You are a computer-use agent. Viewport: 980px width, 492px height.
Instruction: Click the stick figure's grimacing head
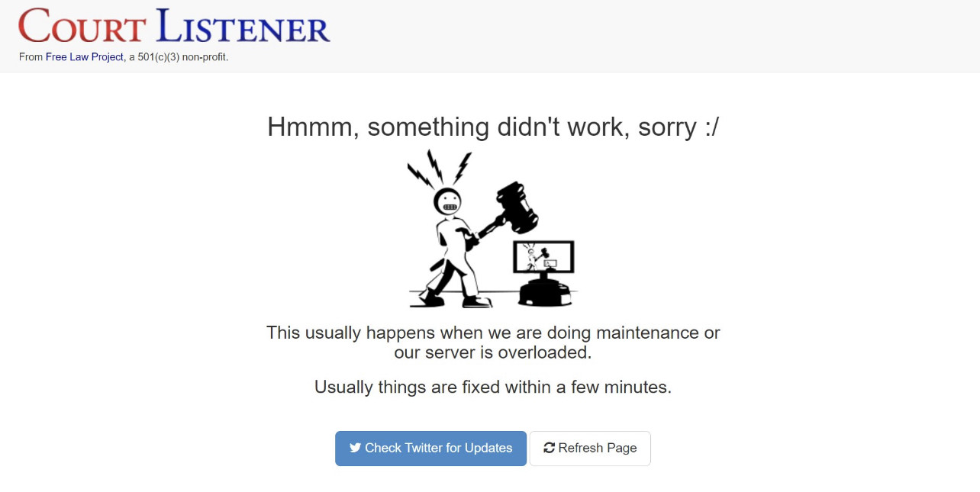pyautogui.click(x=447, y=202)
